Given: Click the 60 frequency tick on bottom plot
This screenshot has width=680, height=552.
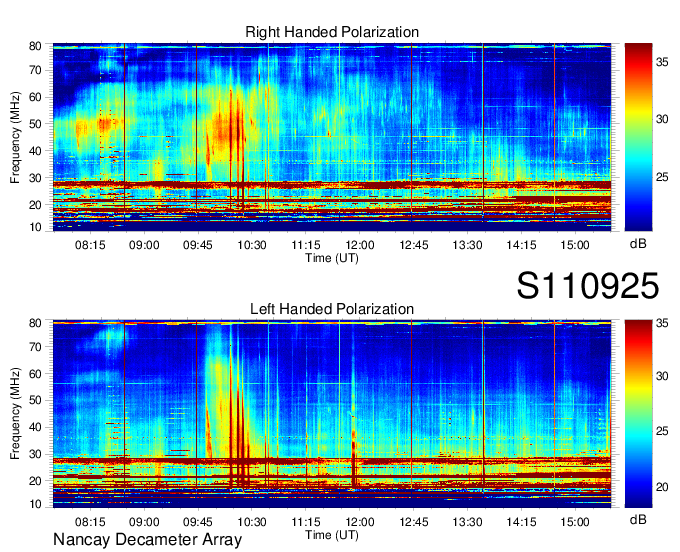Looking at the screenshot, I should 35,373.
